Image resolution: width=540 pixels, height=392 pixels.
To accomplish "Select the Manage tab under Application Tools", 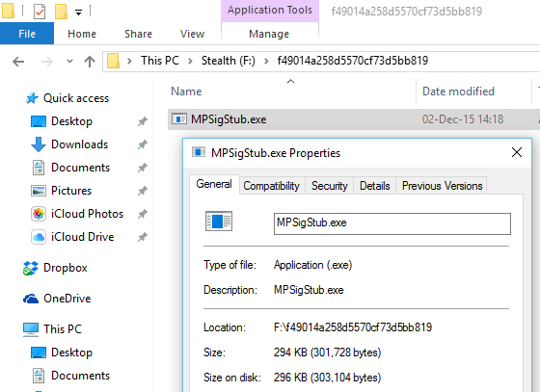I will [269, 34].
